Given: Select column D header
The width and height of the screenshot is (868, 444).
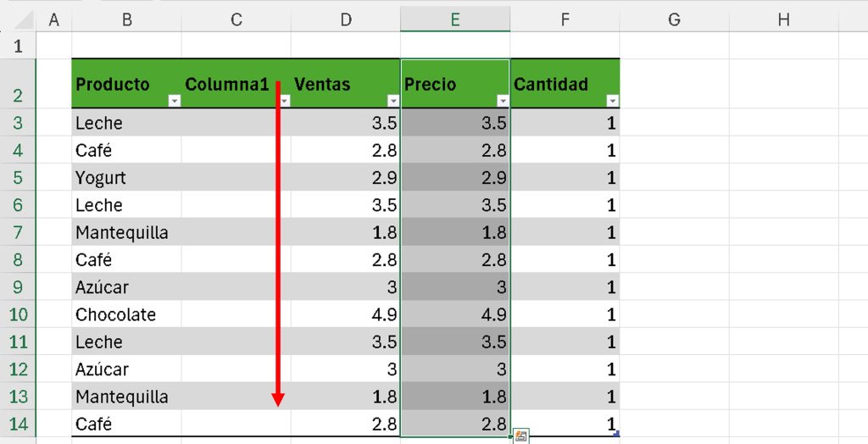Looking at the screenshot, I should [346, 19].
